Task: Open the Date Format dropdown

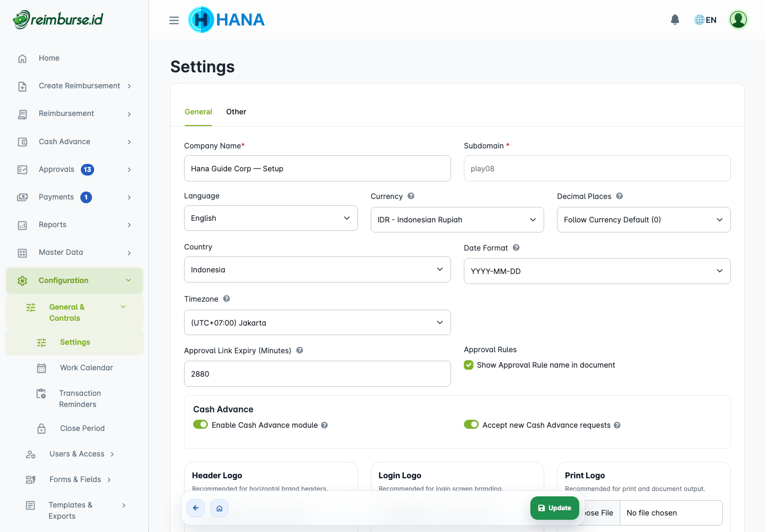Action: 597,271
